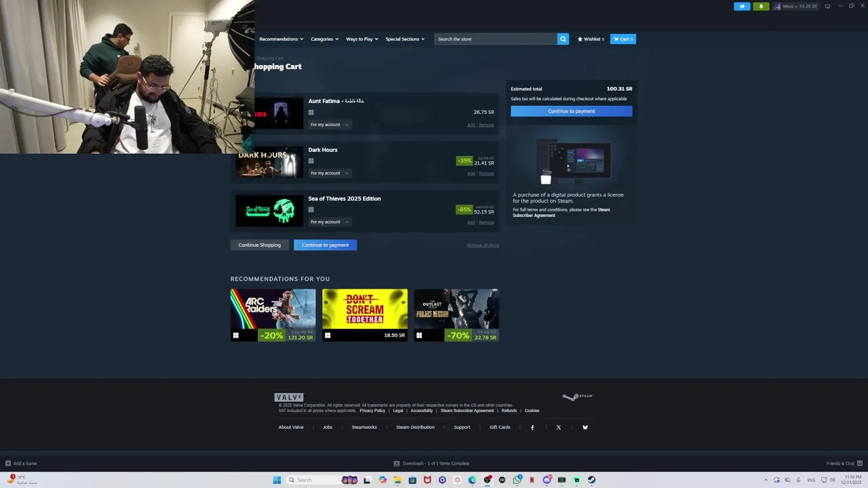Click the Windows Start button

(x=277, y=480)
